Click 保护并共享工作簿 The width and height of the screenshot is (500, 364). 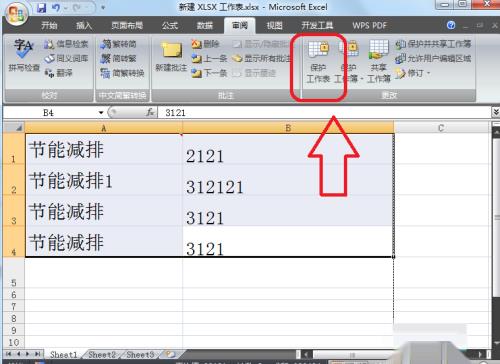(x=433, y=44)
